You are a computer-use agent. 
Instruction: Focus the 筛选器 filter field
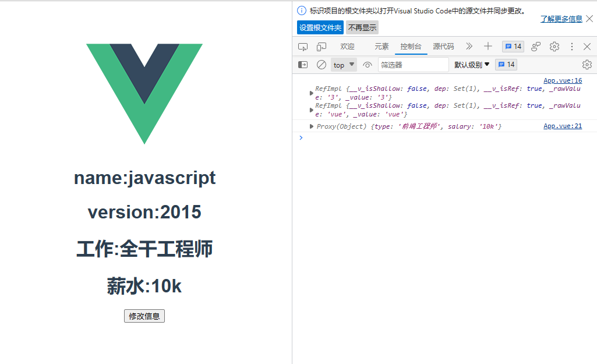pos(413,65)
